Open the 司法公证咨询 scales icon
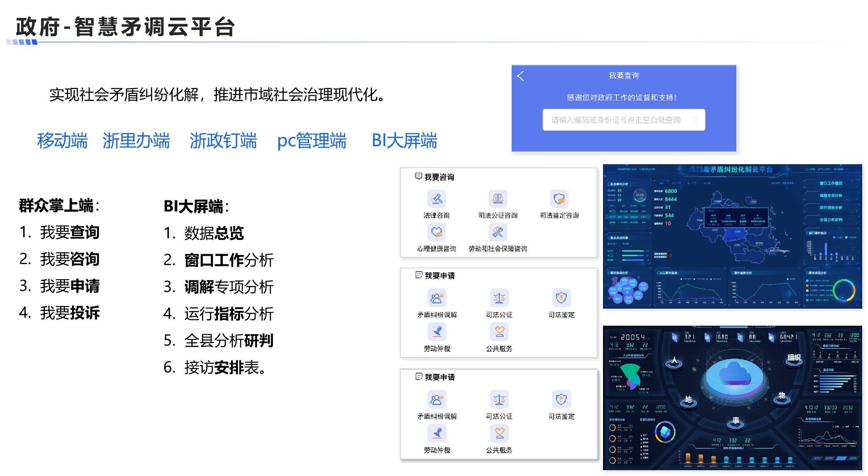 (x=498, y=199)
